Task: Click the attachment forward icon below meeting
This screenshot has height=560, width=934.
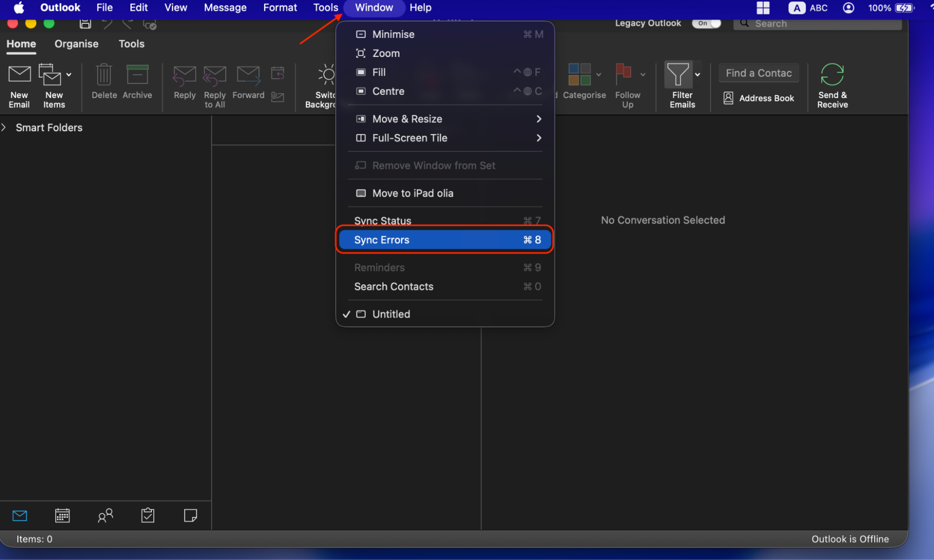Action: click(278, 97)
